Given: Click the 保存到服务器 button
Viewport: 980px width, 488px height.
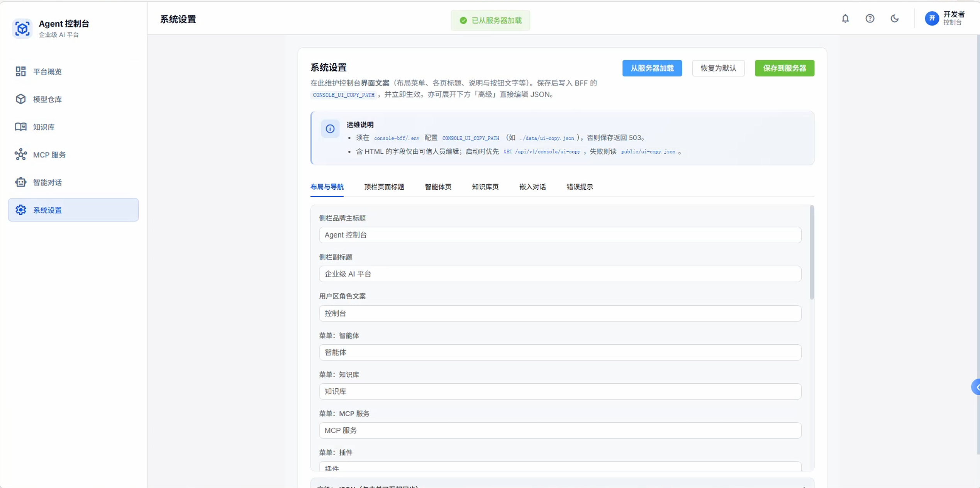Looking at the screenshot, I should (784, 68).
